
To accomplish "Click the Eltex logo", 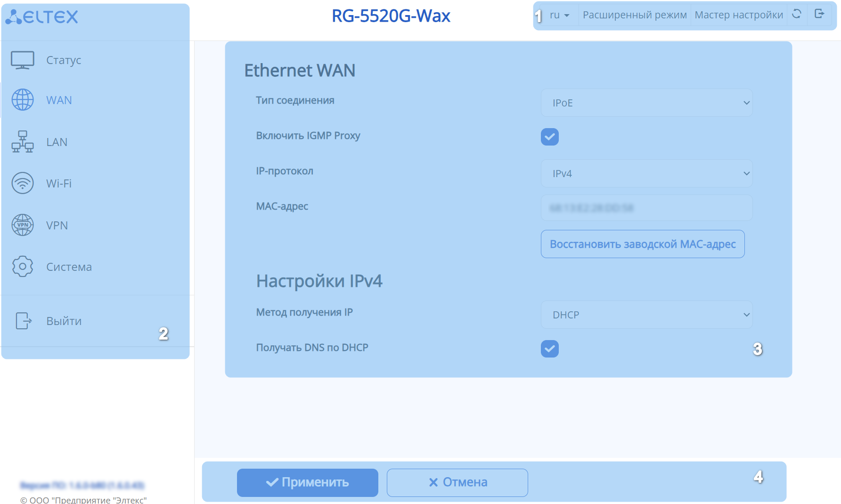I will (41, 17).
